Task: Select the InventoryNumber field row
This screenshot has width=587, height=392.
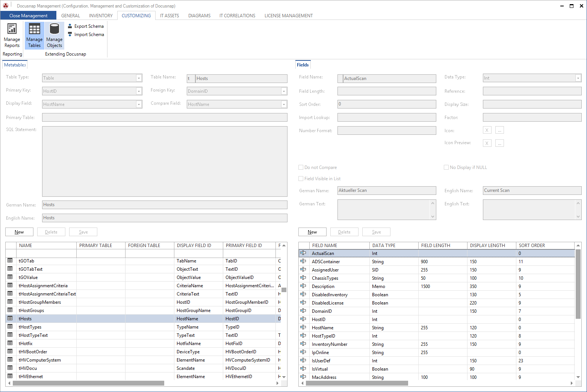Action: click(437, 344)
